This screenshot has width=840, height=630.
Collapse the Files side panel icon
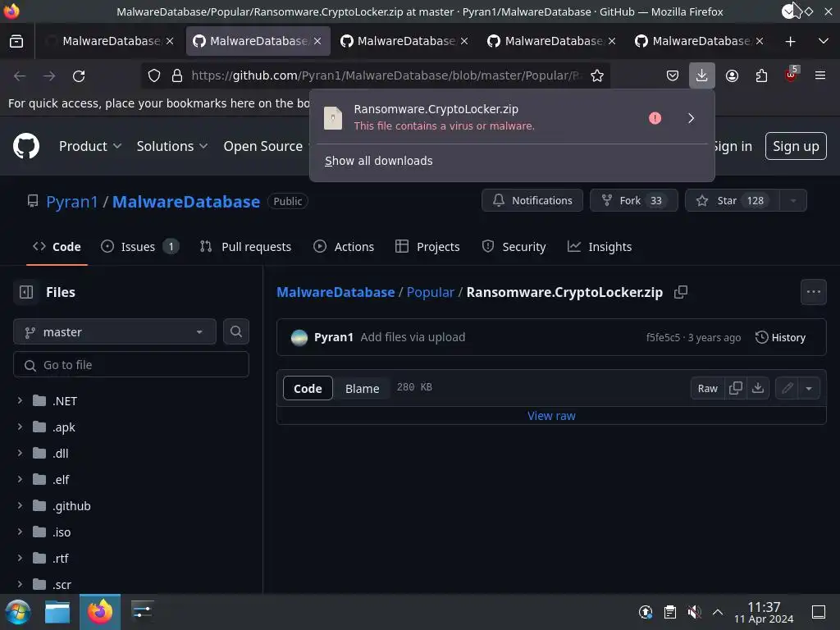(x=26, y=292)
